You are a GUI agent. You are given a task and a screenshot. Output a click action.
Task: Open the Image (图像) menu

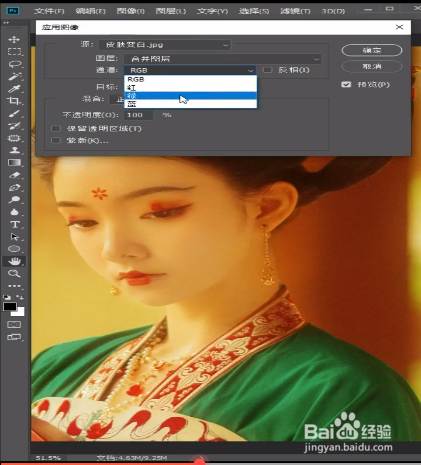click(x=131, y=11)
